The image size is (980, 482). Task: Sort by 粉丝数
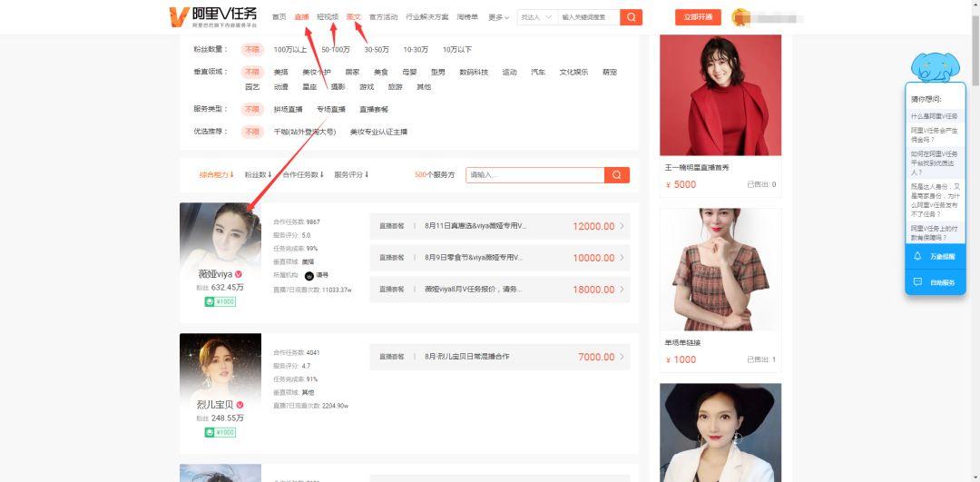(x=258, y=175)
